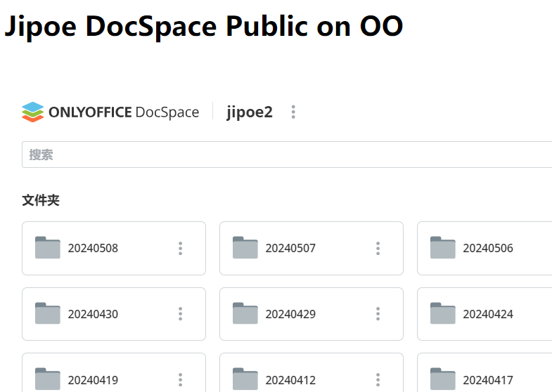552x392 pixels.
Task: Focus the 搜索 search field
Action: [287, 155]
